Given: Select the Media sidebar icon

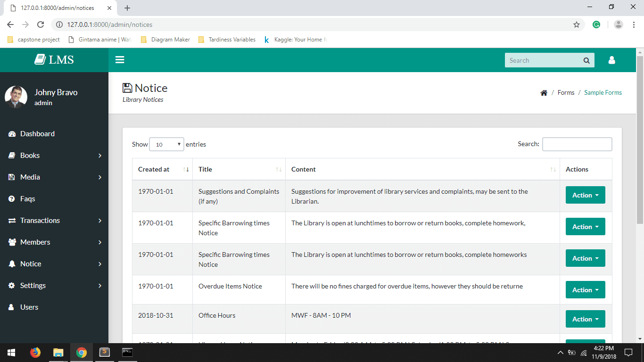Looking at the screenshot, I should pos(11,177).
